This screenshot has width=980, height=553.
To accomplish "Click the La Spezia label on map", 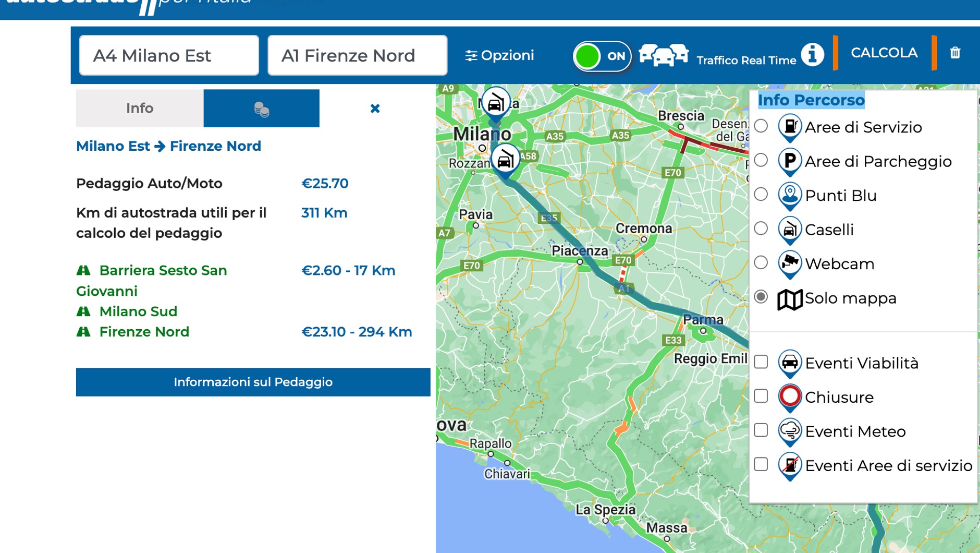I will point(605,510).
